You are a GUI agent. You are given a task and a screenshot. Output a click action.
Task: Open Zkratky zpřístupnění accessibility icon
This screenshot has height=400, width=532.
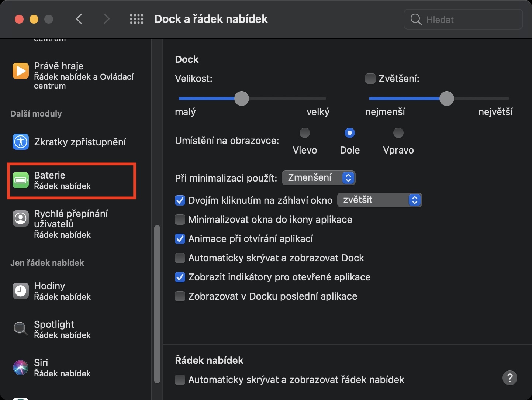21,142
